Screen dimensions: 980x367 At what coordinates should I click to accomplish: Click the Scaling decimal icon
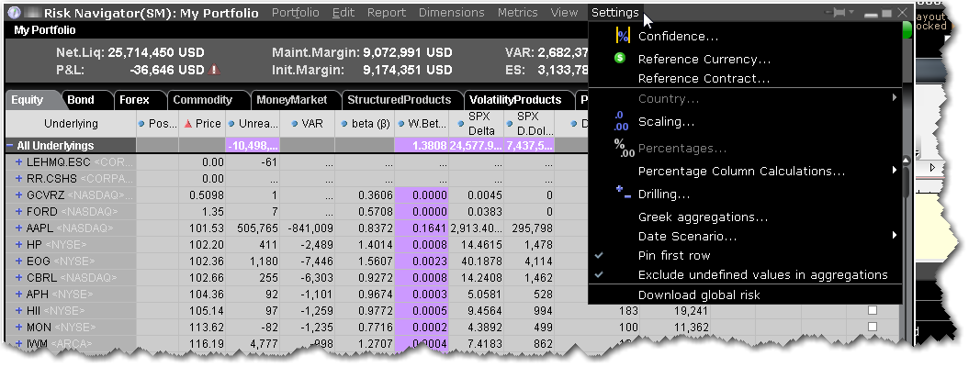[621, 121]
